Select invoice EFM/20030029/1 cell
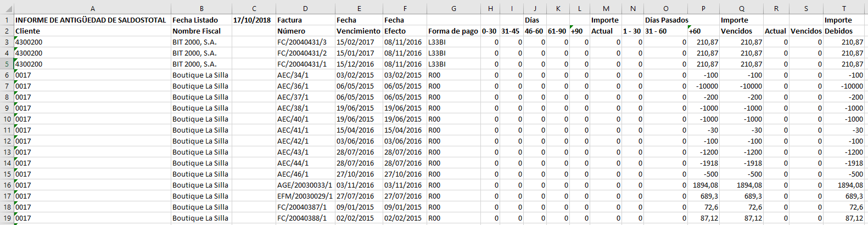Viewport: 868px width, 225px height. click(x=305, y=196)
